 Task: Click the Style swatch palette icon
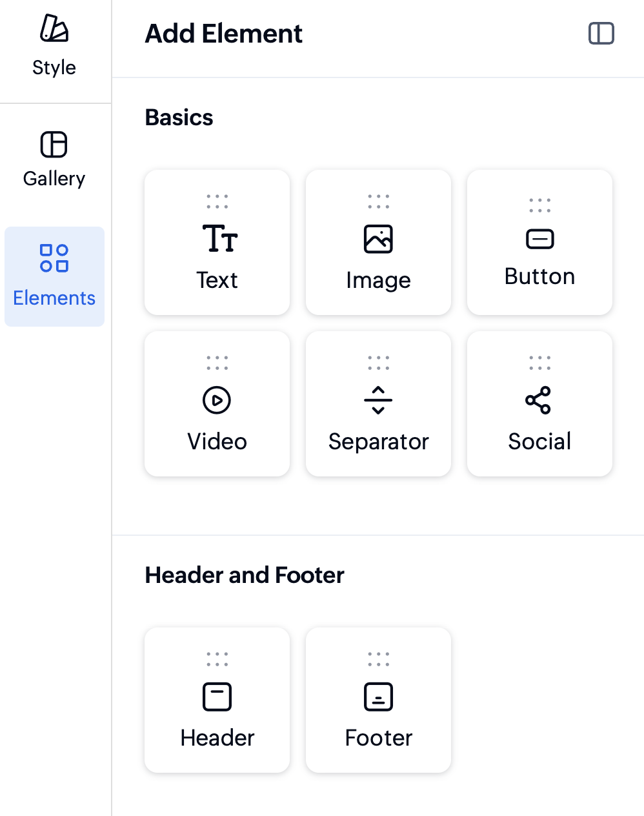tap(54, 28)
